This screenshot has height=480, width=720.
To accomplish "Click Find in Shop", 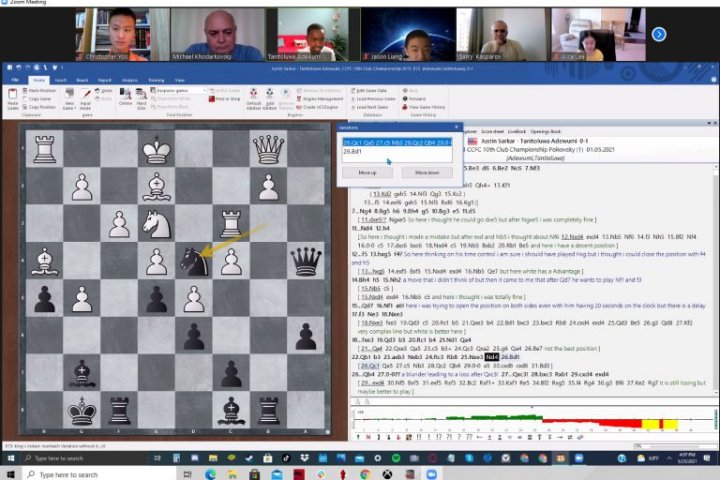I will pyautogui.click(x=226, y=99).
